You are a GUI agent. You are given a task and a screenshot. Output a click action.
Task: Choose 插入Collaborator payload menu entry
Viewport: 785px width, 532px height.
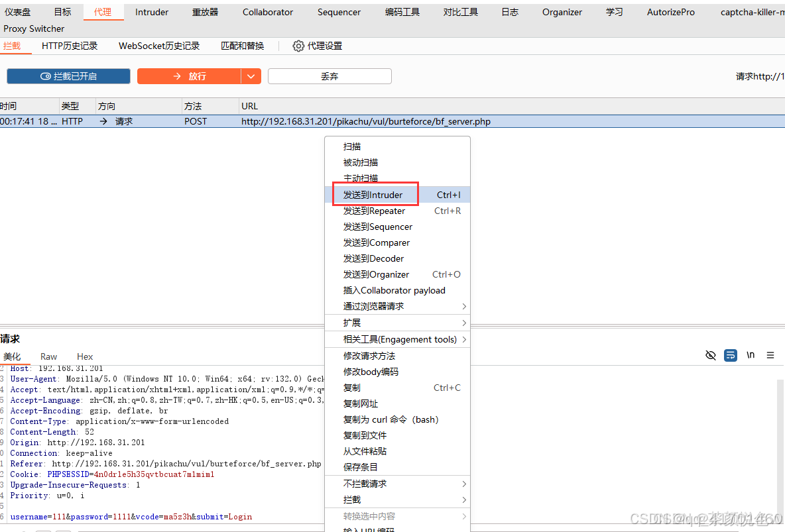tap(398, 290)
